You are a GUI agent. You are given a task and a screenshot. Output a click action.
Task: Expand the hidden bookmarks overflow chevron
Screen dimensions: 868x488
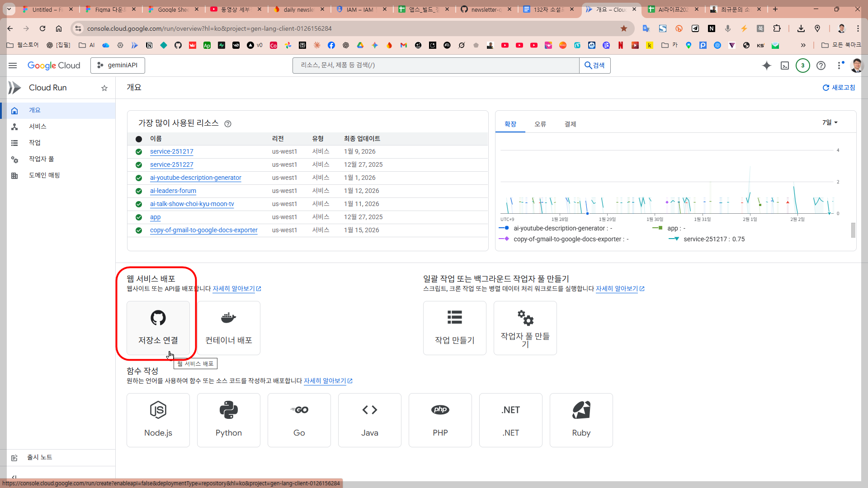click(803, 45)
